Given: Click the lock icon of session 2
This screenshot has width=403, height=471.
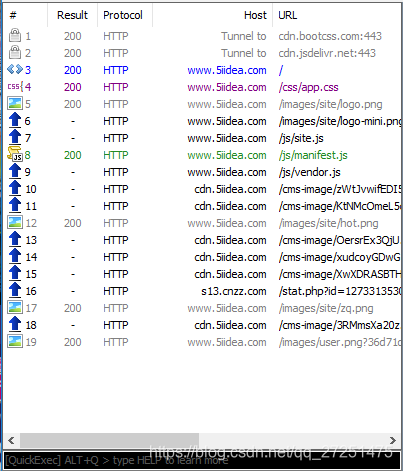Looking at the screenshot, I should [15, 52].
